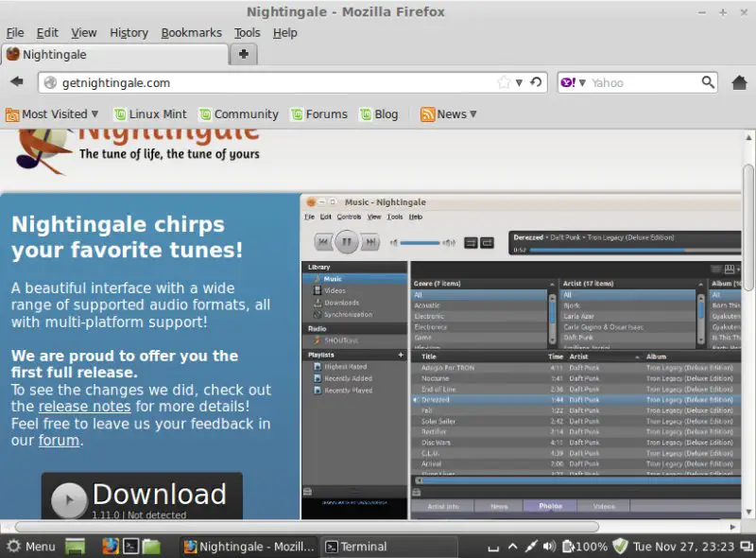This screenshot has height=558, width=756.
Task: Follow the release notes link
Action: pos(84,407)
